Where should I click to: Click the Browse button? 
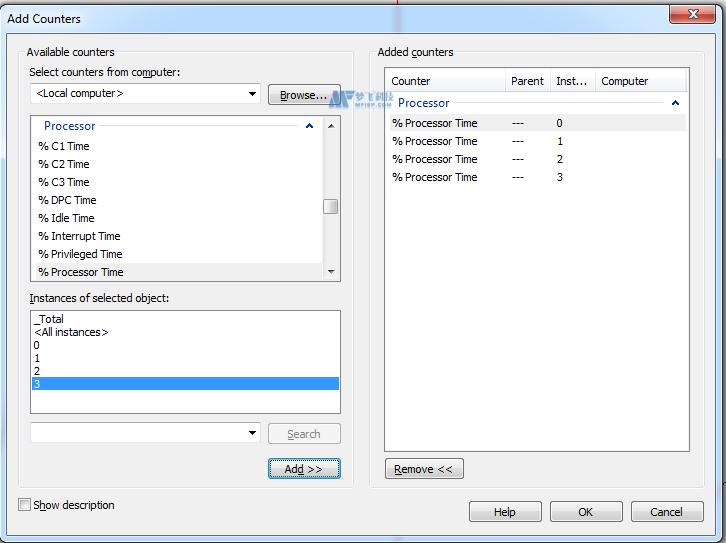304,95
